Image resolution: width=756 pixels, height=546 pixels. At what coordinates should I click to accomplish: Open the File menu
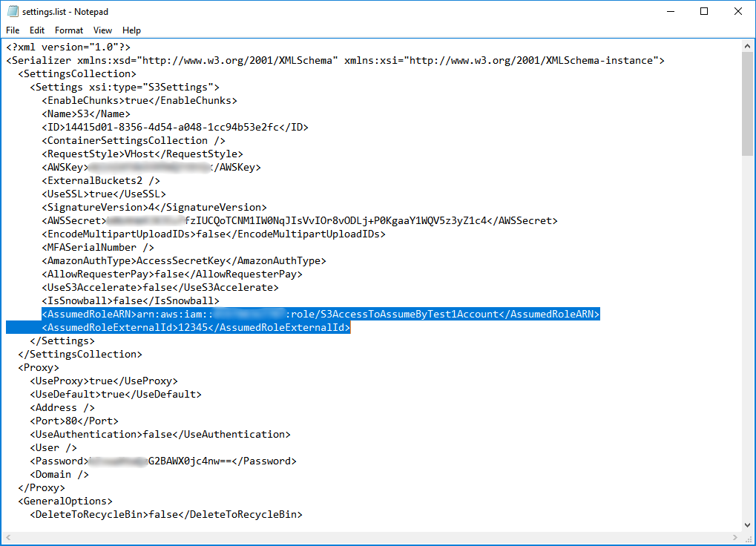13,30
